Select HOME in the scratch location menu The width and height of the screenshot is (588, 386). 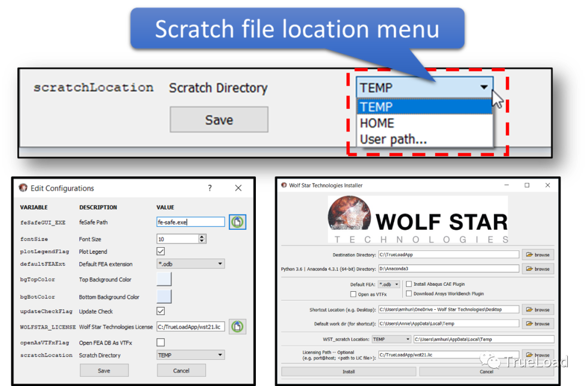(425, 123)
